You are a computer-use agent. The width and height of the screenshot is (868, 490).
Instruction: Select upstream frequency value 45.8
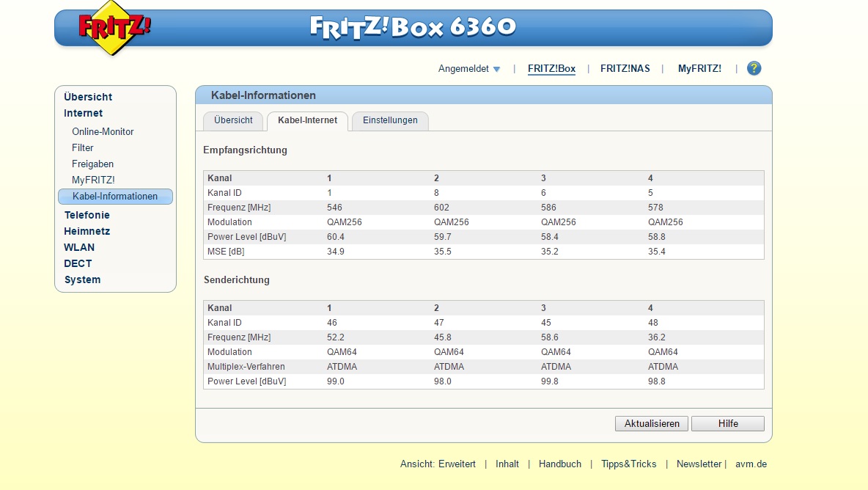coord(442,337)
